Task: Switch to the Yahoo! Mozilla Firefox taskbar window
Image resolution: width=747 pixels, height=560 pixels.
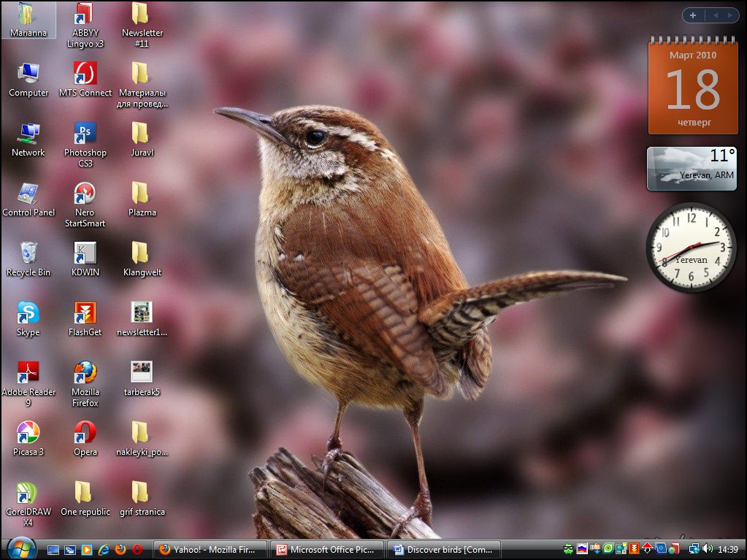Action: [x=210, y=549]
